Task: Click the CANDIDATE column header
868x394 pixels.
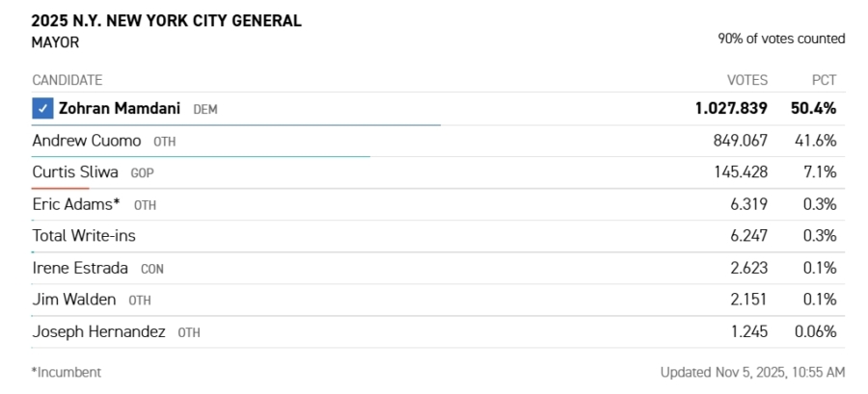Action: pos(68,80)
